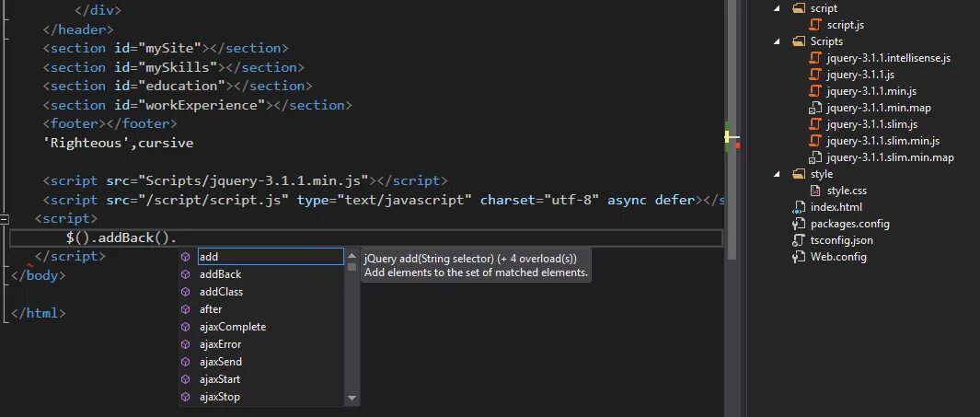Collapse the Scripts folder tree node
Viewport: 980px width, 417px height.
[x=778, y=41]
